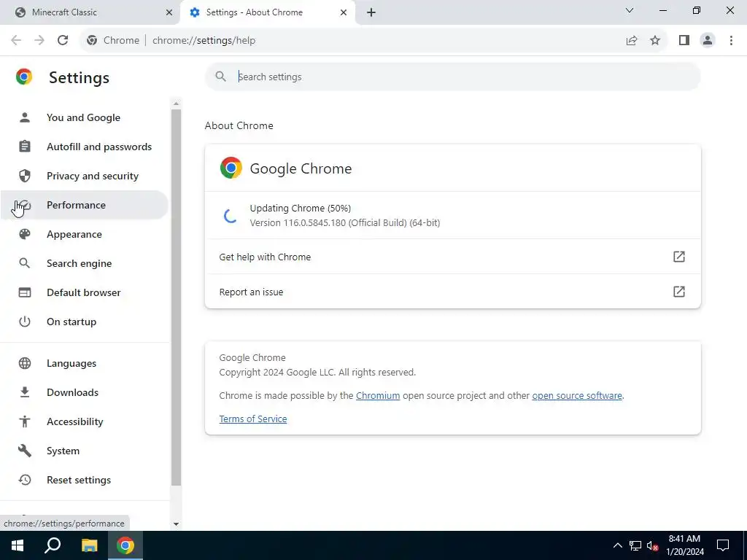The image size is (747, 560).
Task: Click the sidebar scrollbar thumb
Action: 176,297
